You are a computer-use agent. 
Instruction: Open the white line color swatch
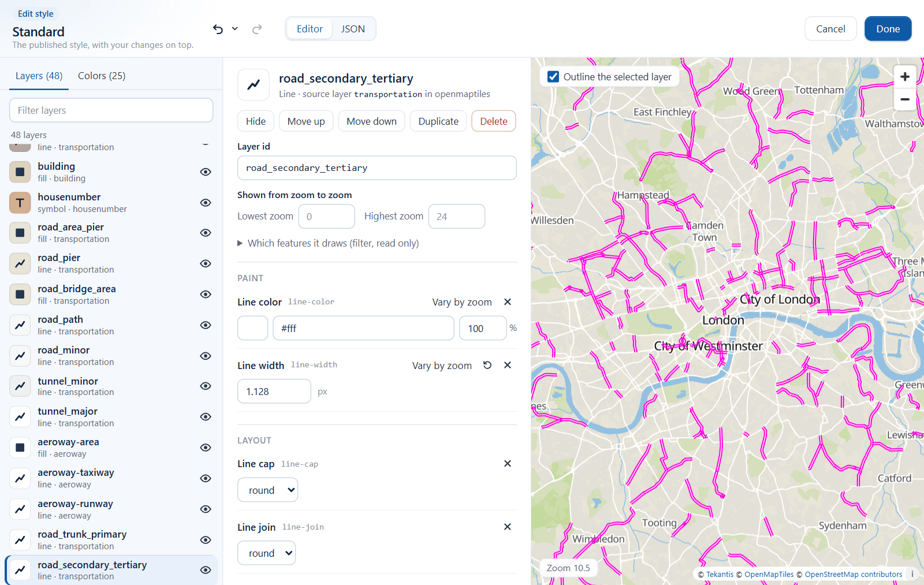click(x=253, y=328)
